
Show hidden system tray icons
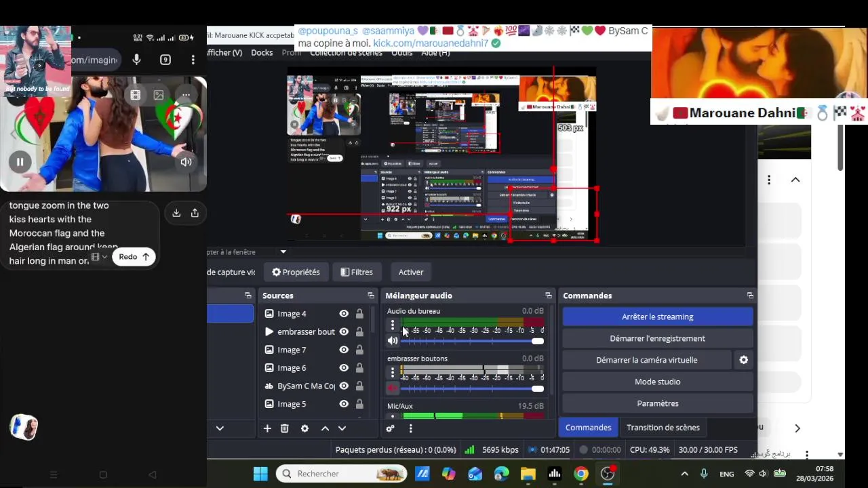click(684, 474)
